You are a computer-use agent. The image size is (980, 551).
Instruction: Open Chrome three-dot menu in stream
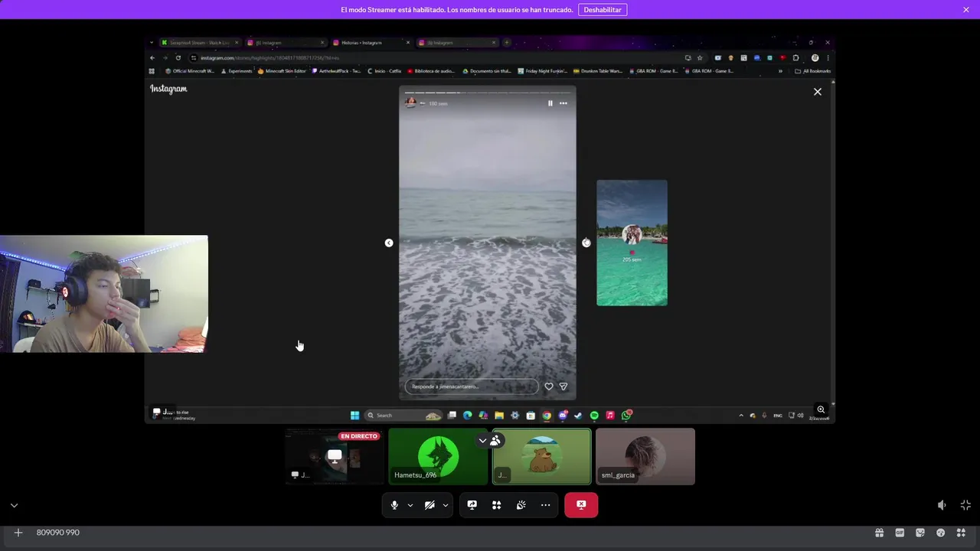pyautogui.click(x=828, y=57)
